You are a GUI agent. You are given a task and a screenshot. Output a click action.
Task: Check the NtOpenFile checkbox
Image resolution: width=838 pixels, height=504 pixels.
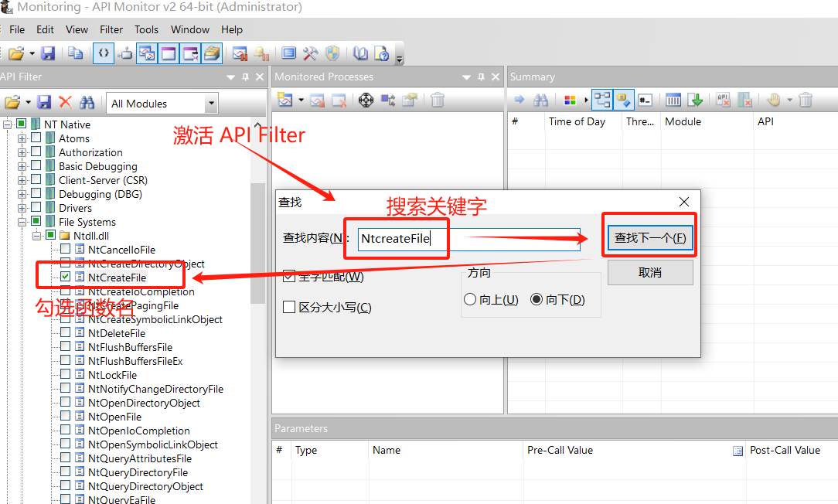click(x=65, y=415)
